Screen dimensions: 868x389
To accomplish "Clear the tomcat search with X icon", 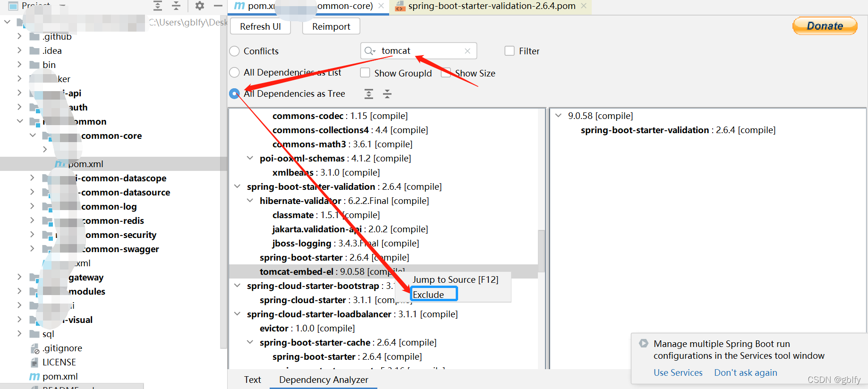I will point(468,51).
